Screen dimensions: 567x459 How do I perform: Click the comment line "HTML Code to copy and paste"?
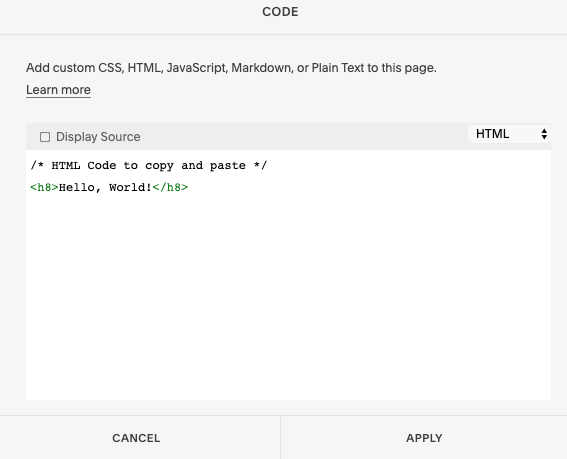tap(149, 165)
